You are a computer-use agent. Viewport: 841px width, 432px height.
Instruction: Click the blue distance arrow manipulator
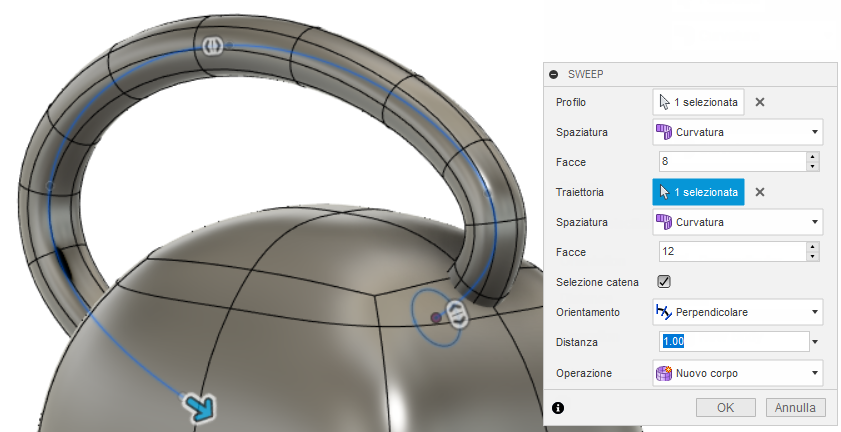pyautogui.click(x=200, y=407)
